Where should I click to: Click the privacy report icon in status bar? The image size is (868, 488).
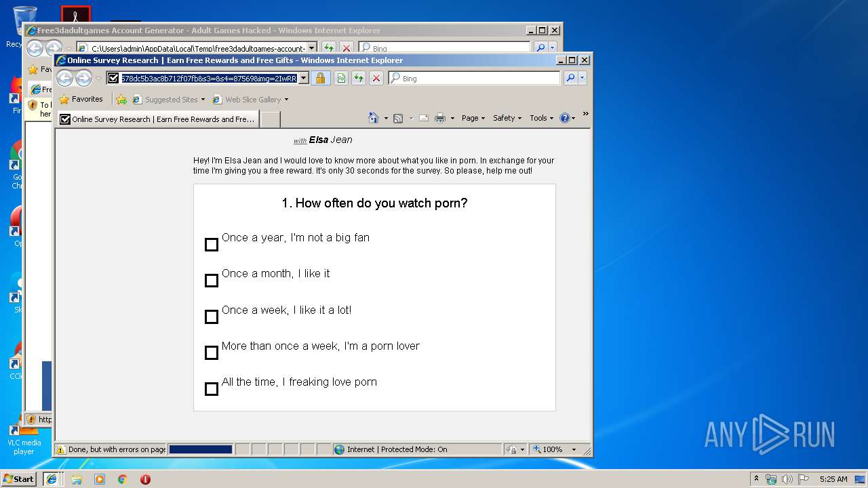513,449
